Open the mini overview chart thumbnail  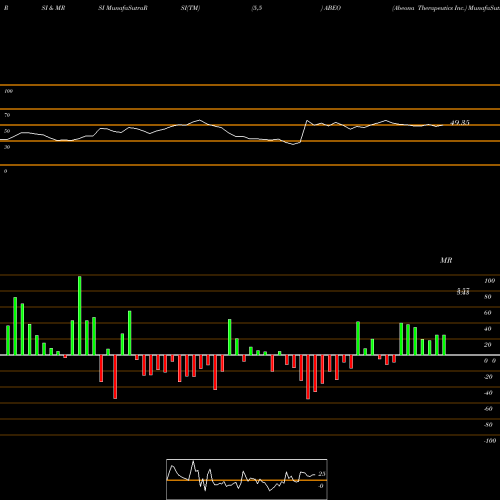247,479
